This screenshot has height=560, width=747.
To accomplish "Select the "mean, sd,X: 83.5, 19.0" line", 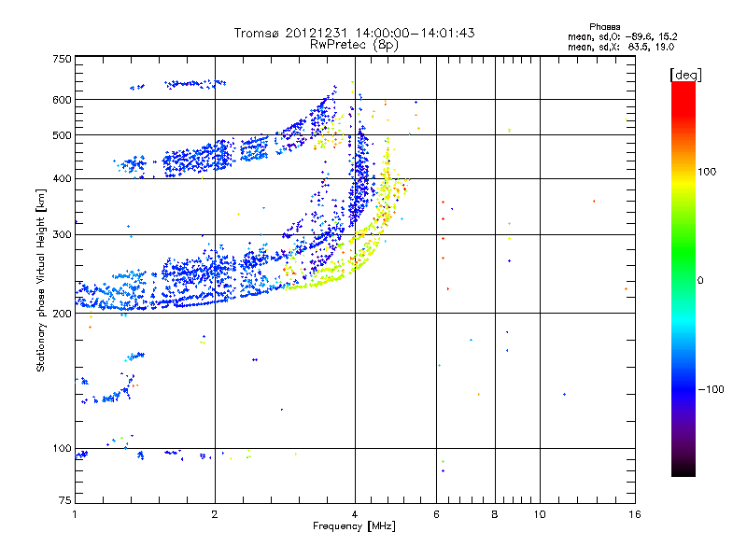I will [x=621, y=47].
